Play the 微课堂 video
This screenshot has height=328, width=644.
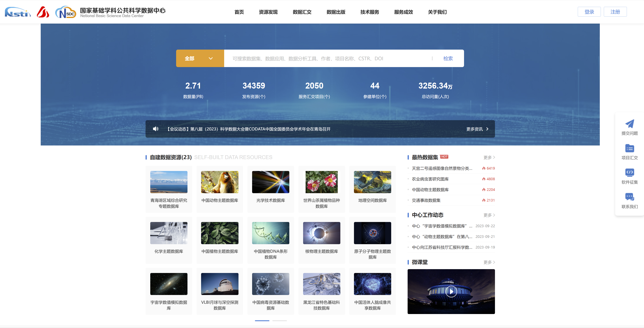pyautogui.click(x=451, y=291)
